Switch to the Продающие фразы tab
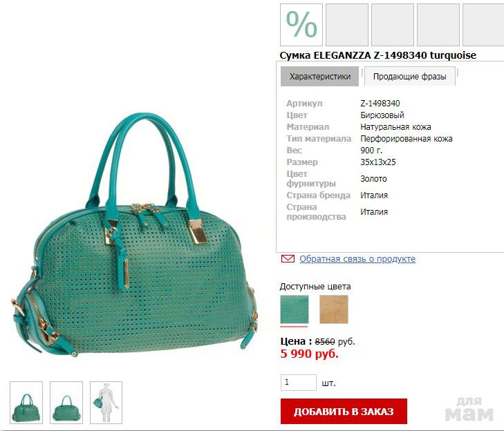This screenshot has width=504, height=431. point(410,77)
